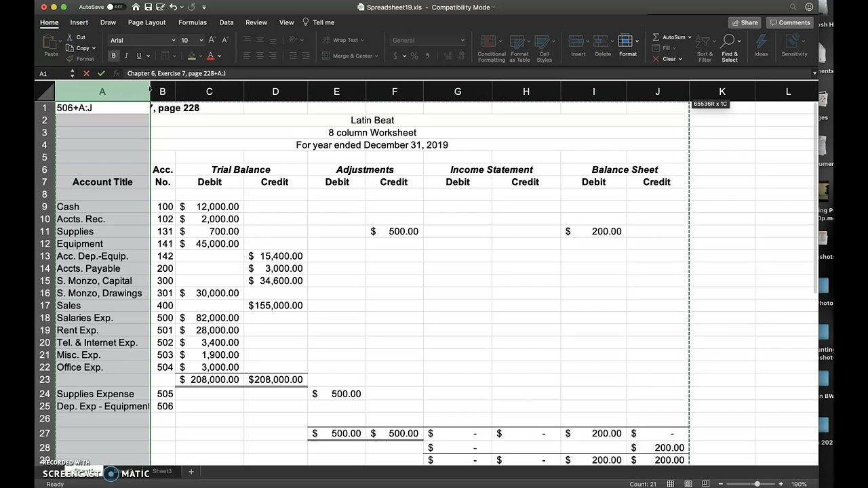This screenshot has height=488, width=868.
Task: Cancel formula entry with red X
Action: click(x=86, y=73)
